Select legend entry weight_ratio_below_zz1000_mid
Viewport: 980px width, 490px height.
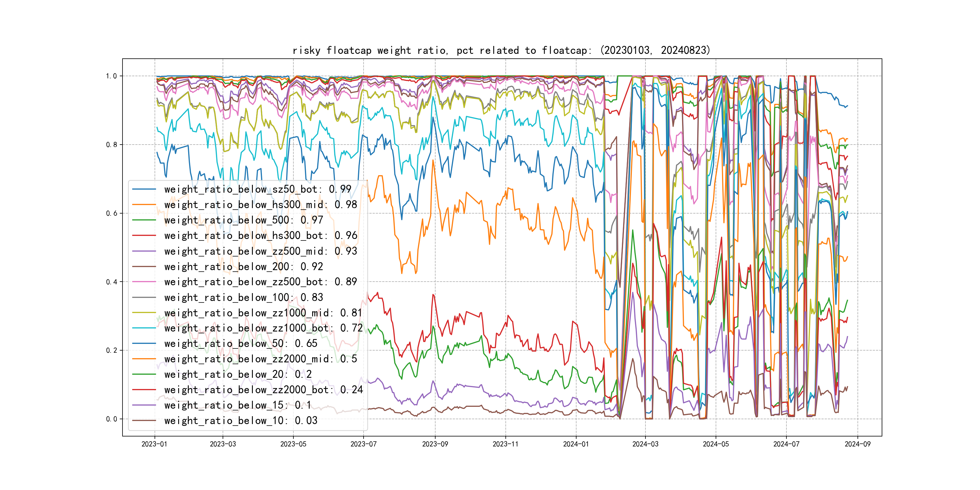click(x=263, y=313)
